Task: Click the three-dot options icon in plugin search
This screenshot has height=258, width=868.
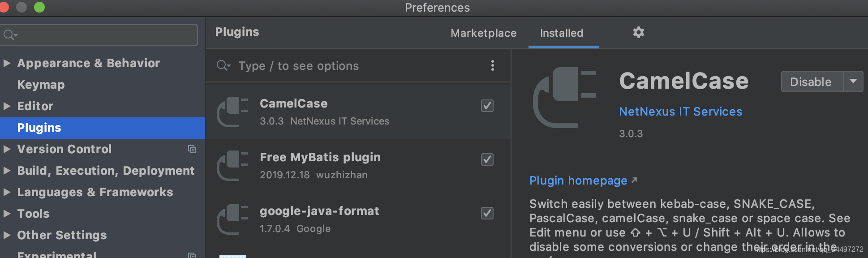Action: 492,66
